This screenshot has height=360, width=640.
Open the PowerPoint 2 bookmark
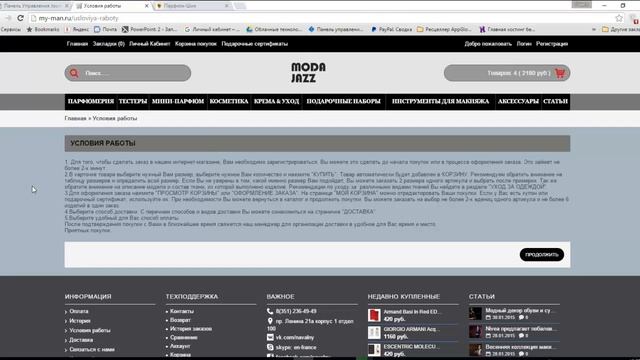(149, 29)
